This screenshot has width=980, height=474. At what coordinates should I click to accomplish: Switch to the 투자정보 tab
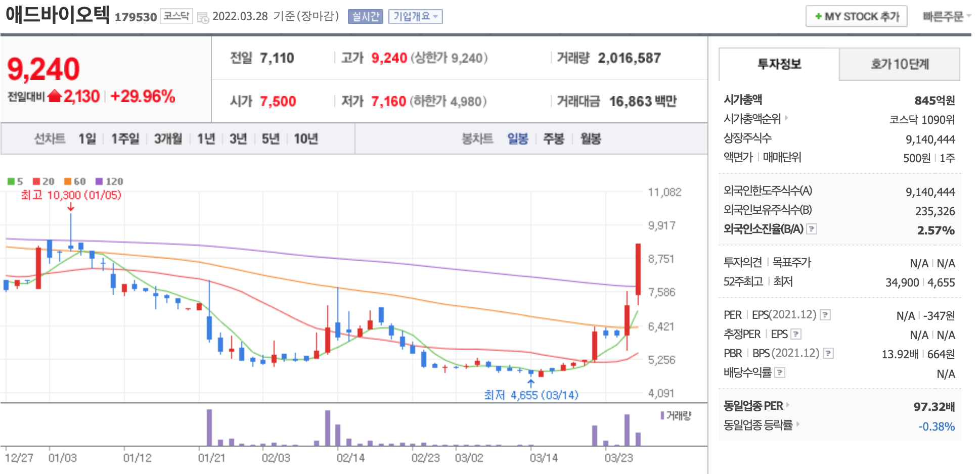779,64
